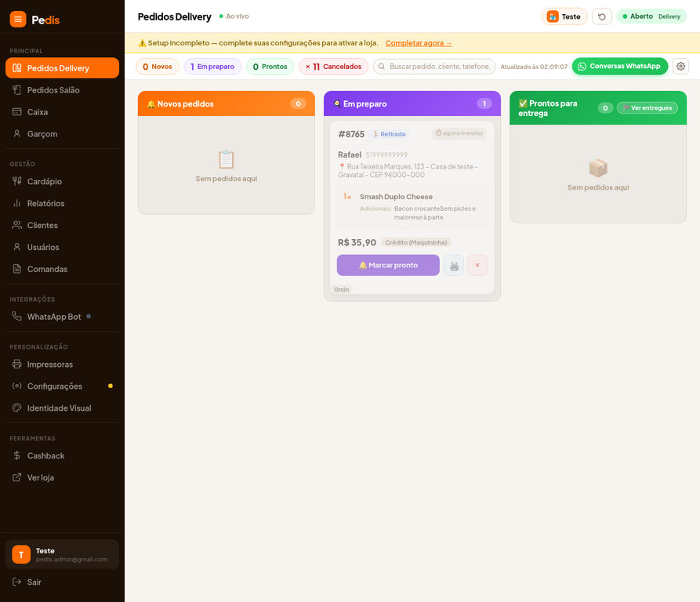Filter by Em preparo orders chip
Viewport: 700px width, 602px height.
point(212,67)
